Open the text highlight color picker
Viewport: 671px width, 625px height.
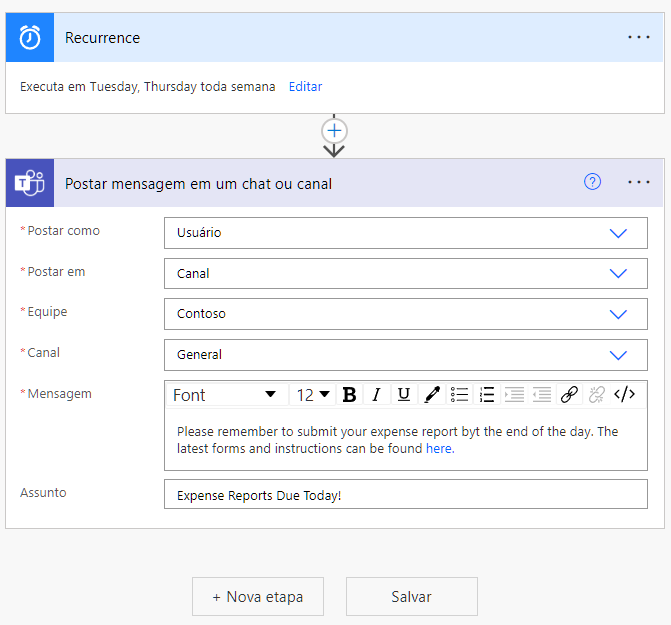pyautogui.click(x=432, y=395)
